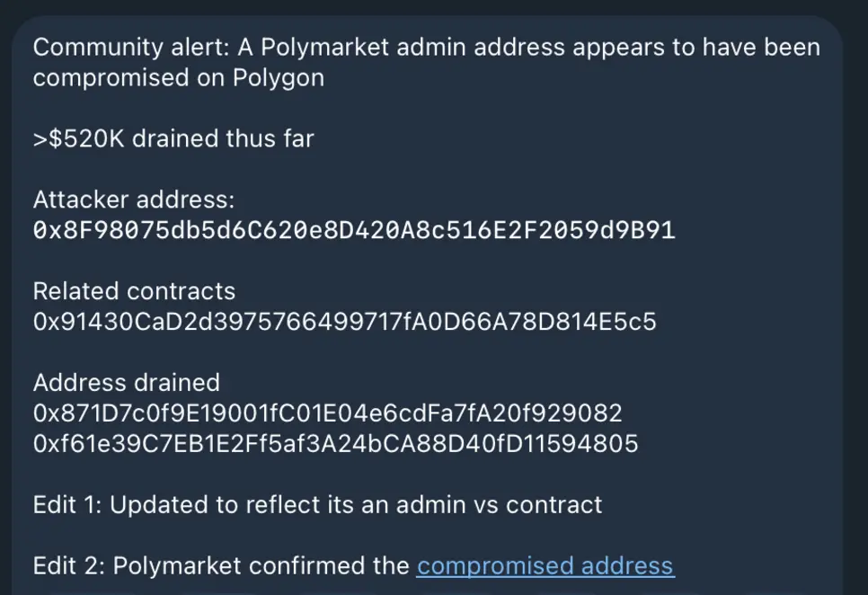
Task: Click the drained address starting 0xf61e39C7
Action: point(335,443)
